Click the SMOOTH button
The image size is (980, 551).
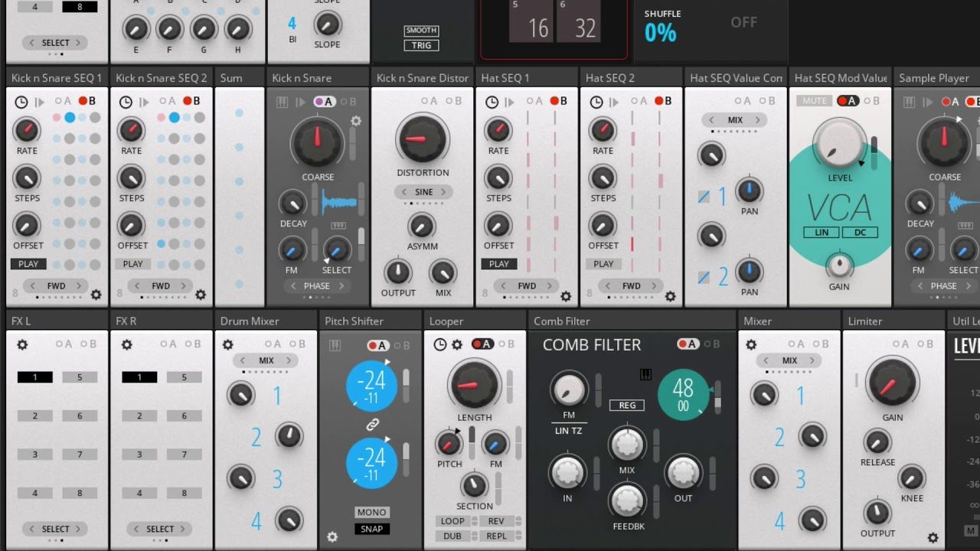tap(421, 31)
